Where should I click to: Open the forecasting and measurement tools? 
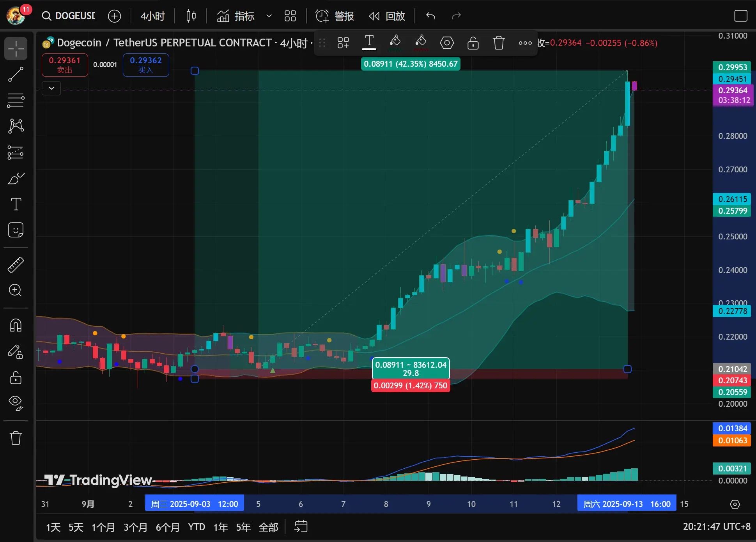(16, 152)
